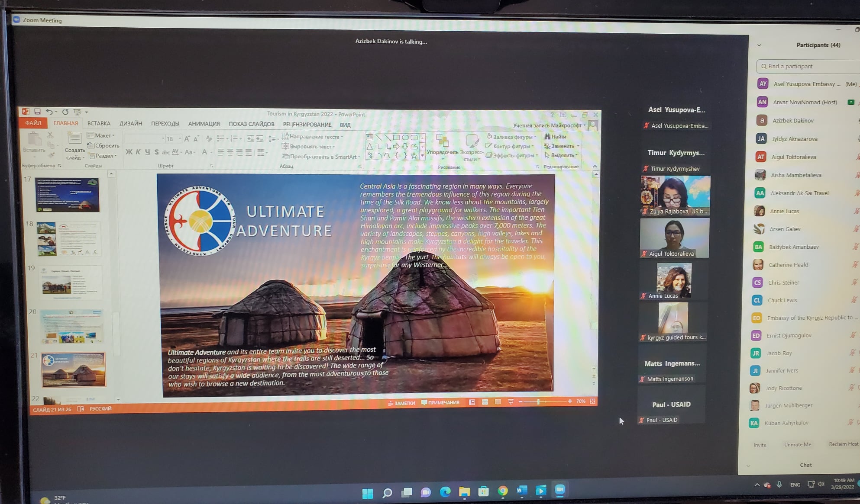
Task: Switch to the АНИМАЦИЯ tab
Action: point(204,124)
